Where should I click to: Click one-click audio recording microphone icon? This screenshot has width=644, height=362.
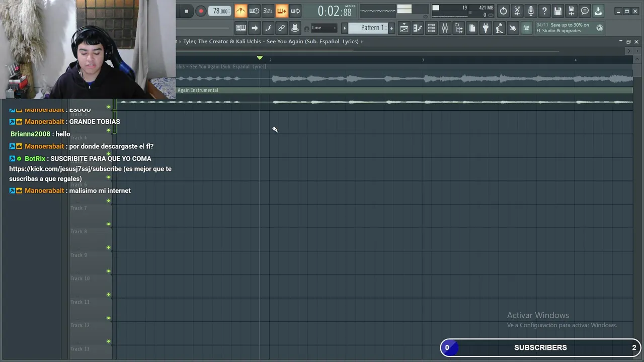point(531,11)
